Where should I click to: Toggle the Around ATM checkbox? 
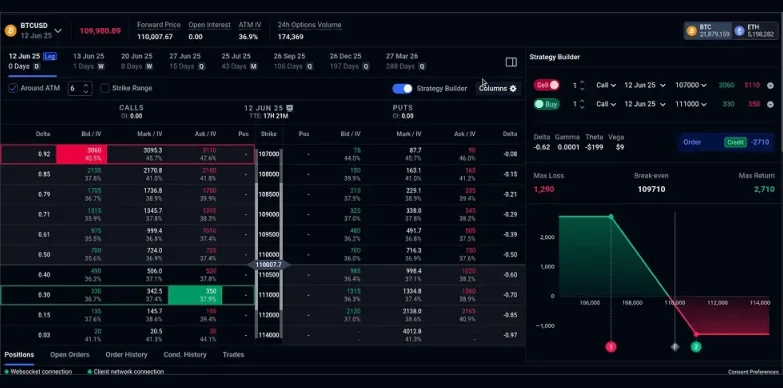click(x=13, y=88)
